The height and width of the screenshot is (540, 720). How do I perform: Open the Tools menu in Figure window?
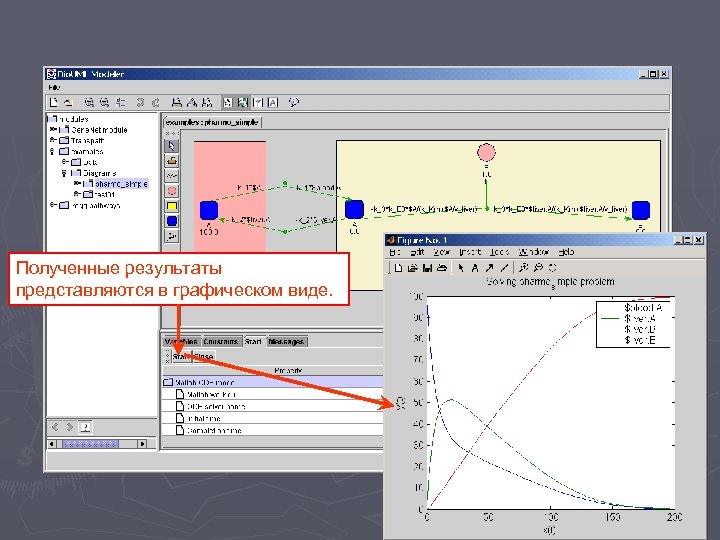coord(499,252)
